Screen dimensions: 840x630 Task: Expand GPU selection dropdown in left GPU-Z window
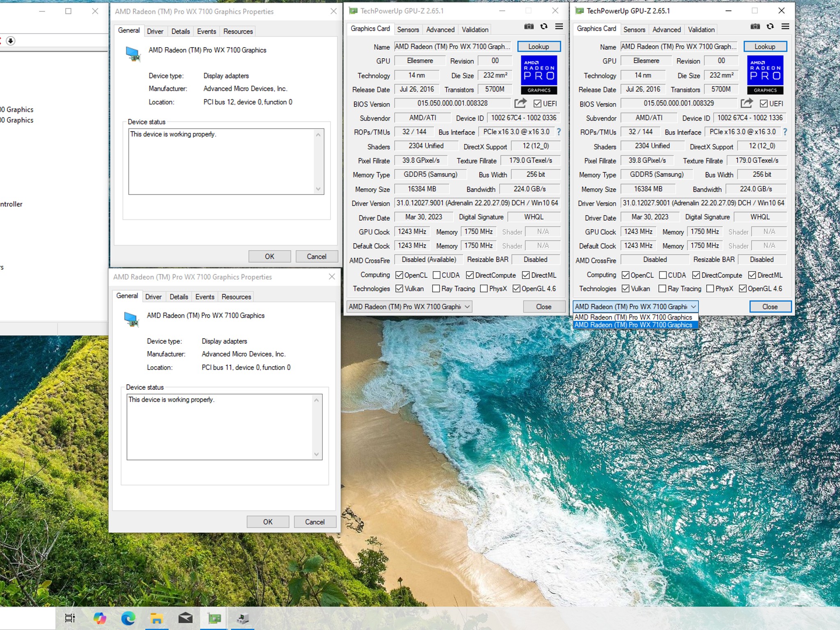coord(409,307)
